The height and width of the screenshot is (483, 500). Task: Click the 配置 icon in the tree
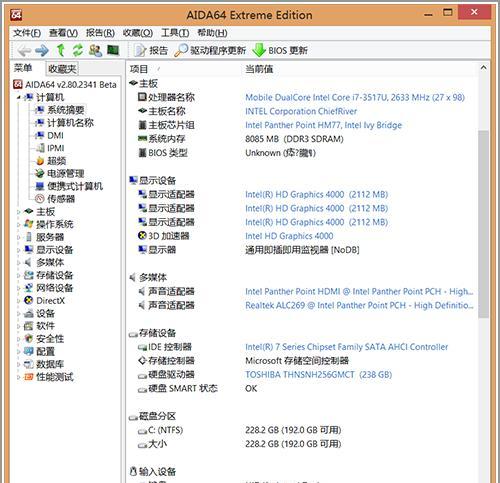coord(29,351)
